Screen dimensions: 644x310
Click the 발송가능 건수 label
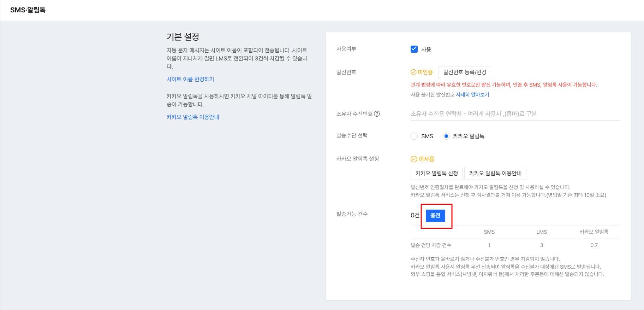coord(352,214)
